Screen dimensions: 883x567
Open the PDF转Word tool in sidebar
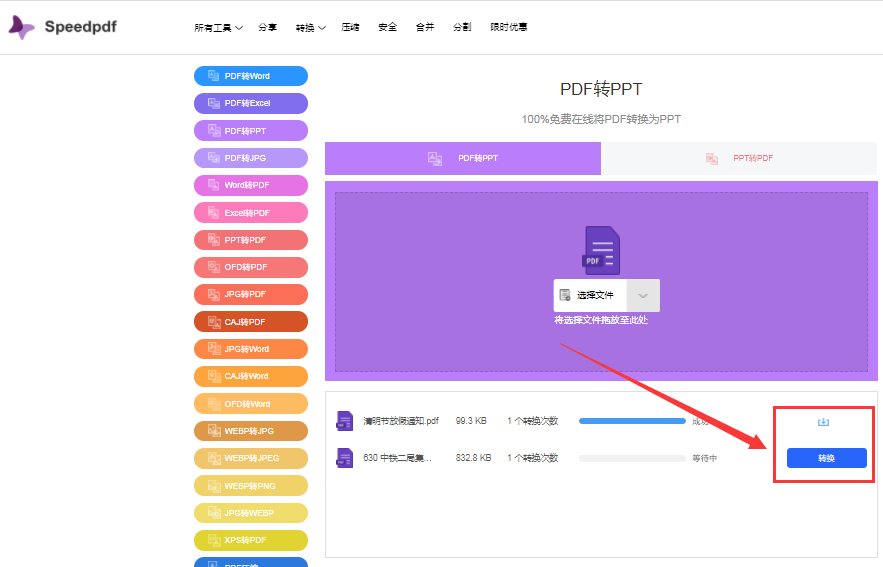251,76
